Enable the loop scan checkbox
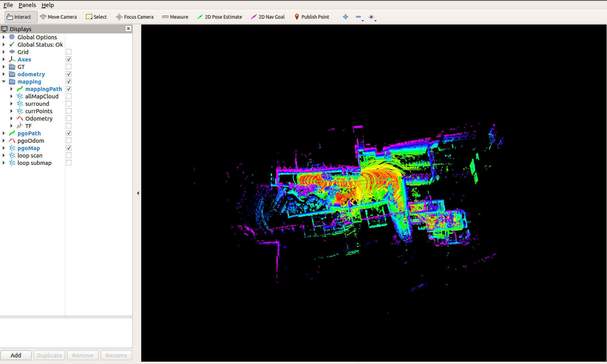This screenshot has height=364, width=607. tap(69, 155)
